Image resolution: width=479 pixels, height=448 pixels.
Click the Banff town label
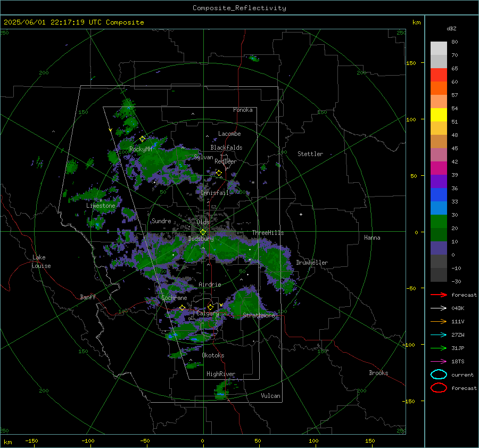click(88, 297)
